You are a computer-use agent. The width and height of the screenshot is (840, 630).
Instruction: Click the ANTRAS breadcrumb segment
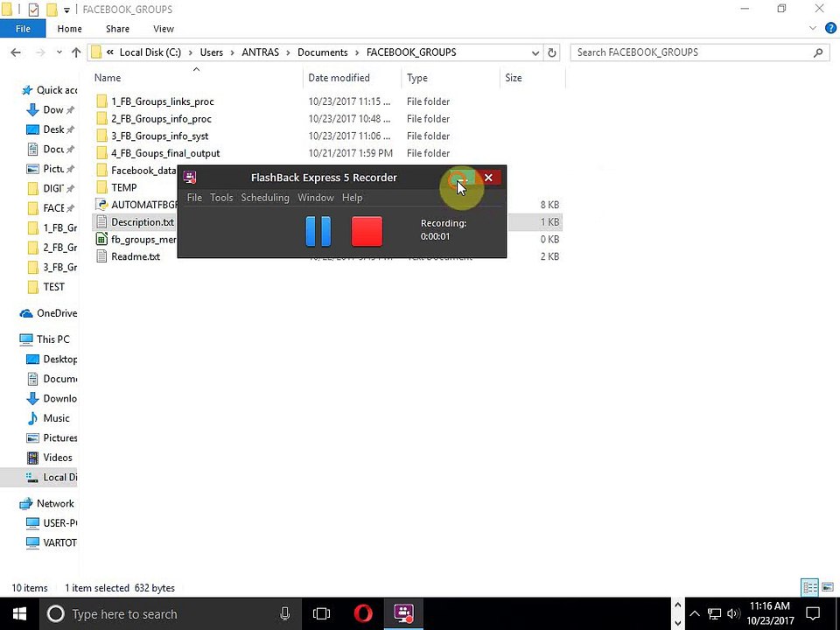pos(261,52)
